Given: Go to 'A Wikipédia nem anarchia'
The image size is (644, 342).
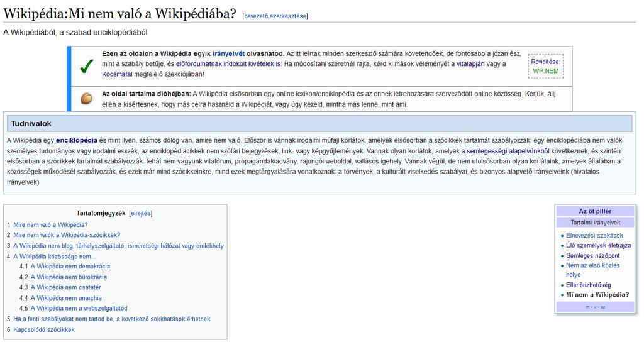Looking at the screenshot, I should [x=66, y=297].
